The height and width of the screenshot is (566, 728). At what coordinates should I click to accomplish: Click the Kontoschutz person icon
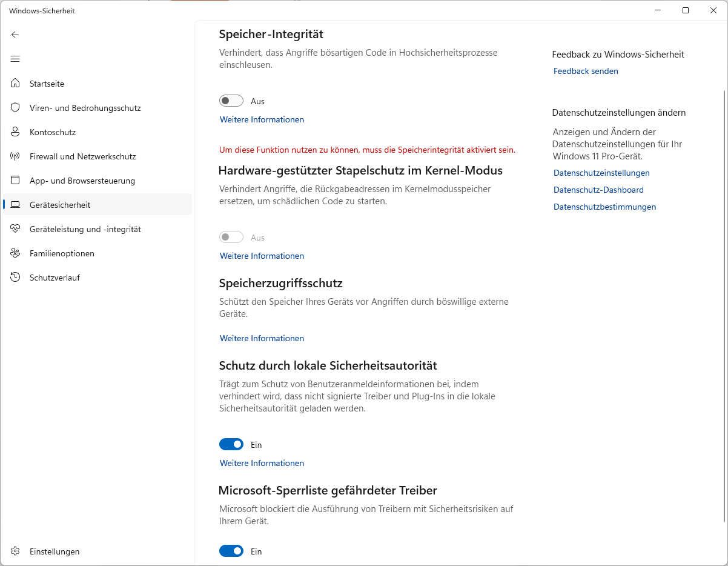point(16,132)
